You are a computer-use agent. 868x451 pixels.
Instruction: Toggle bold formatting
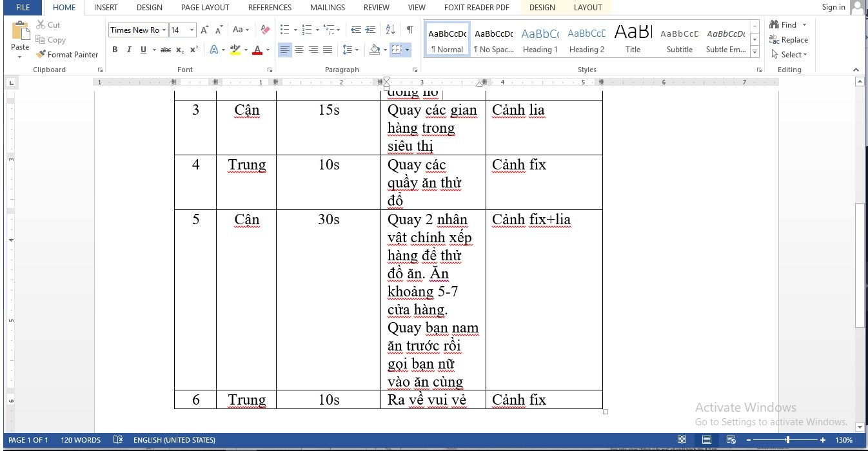click(115, 50)
